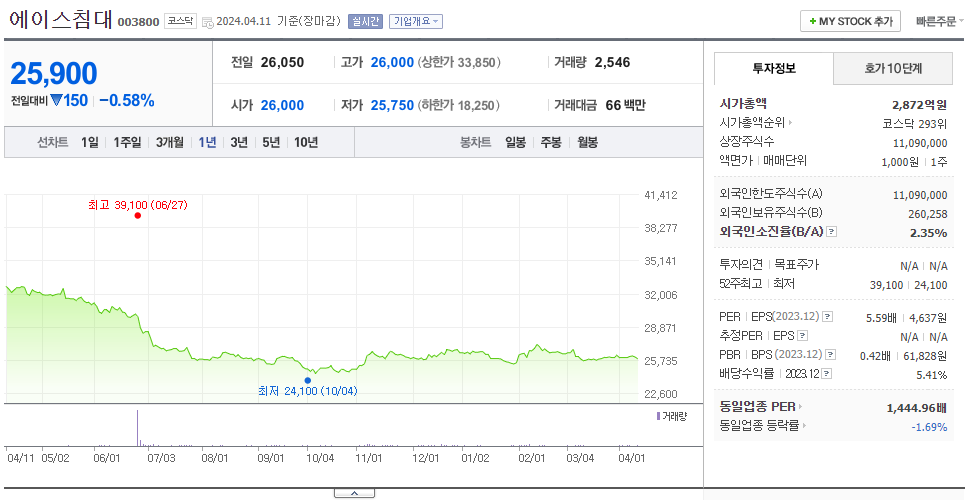The height and width of the screenshot is (500, 968).
Task: Show 일봉 candlestick chart
Action: (515, 143)
